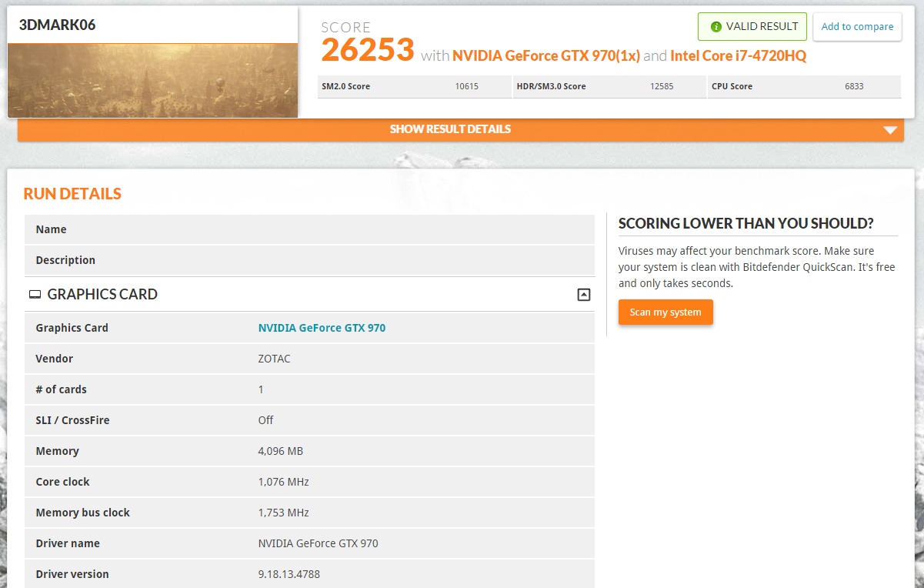Select the CPU Score value 6833
The width and height of the screenshot is (924, 588).
(854, 86)
